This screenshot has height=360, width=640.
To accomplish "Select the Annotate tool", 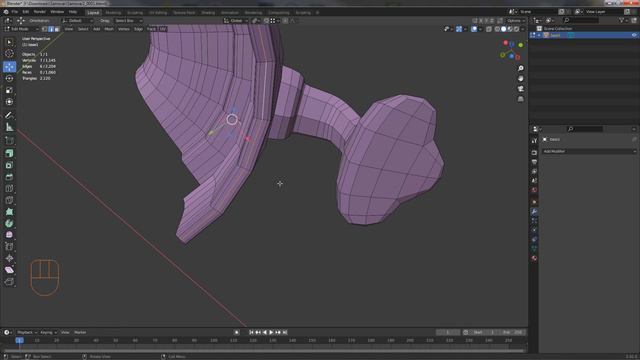I will [9, 115].
